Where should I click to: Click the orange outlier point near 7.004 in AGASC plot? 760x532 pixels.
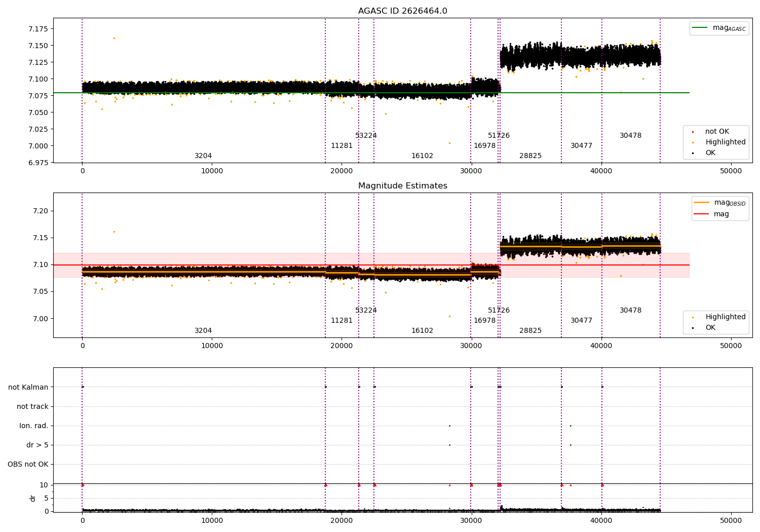pyautogui.click(x=449, y=143)
